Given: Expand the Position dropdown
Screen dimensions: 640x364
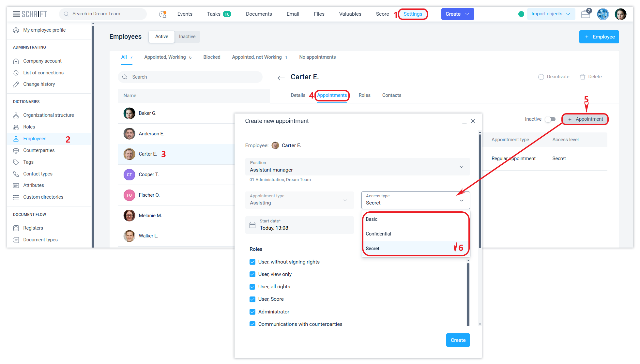Looking at the screenshot, I should pyautogui.click(x=461, y=167).
